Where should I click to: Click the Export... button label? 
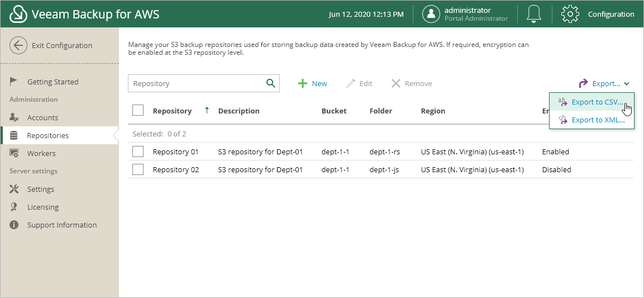606,83
